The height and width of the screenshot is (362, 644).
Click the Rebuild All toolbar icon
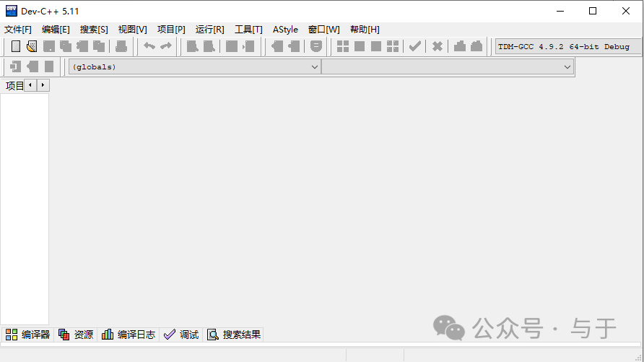393,46
